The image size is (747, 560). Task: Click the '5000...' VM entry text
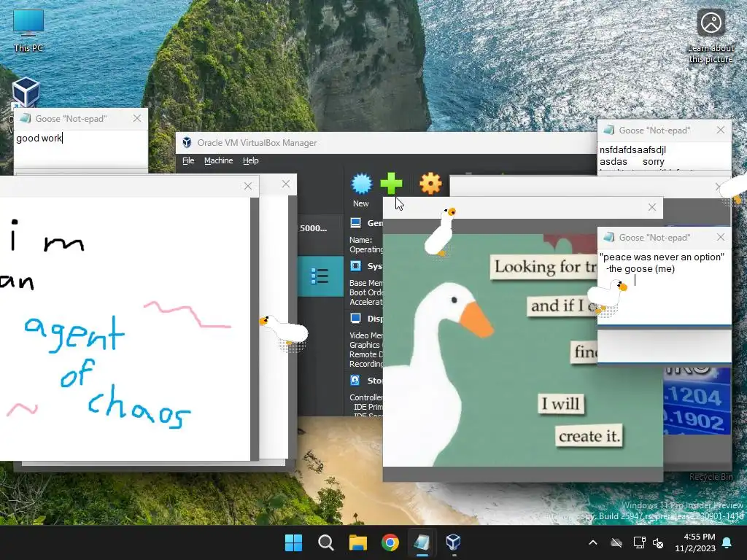(x=313, y=228)
